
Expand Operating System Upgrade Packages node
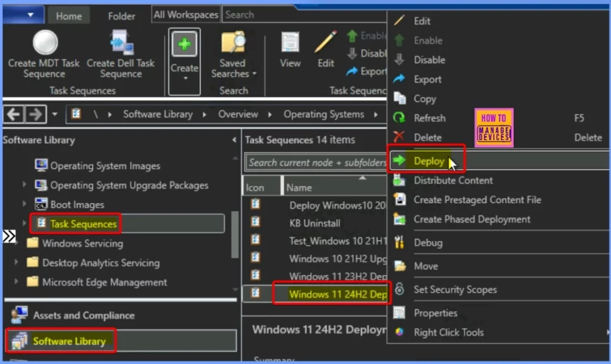pos(24,184)
